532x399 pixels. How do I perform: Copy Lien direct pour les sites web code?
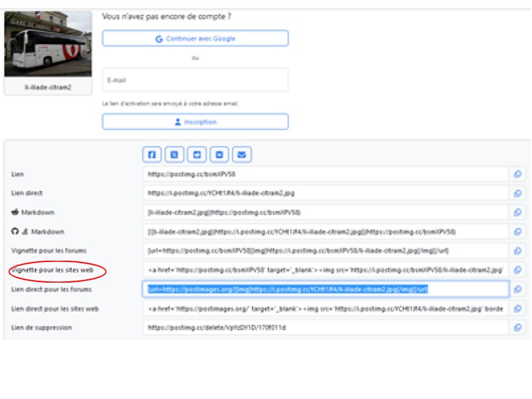517,309
